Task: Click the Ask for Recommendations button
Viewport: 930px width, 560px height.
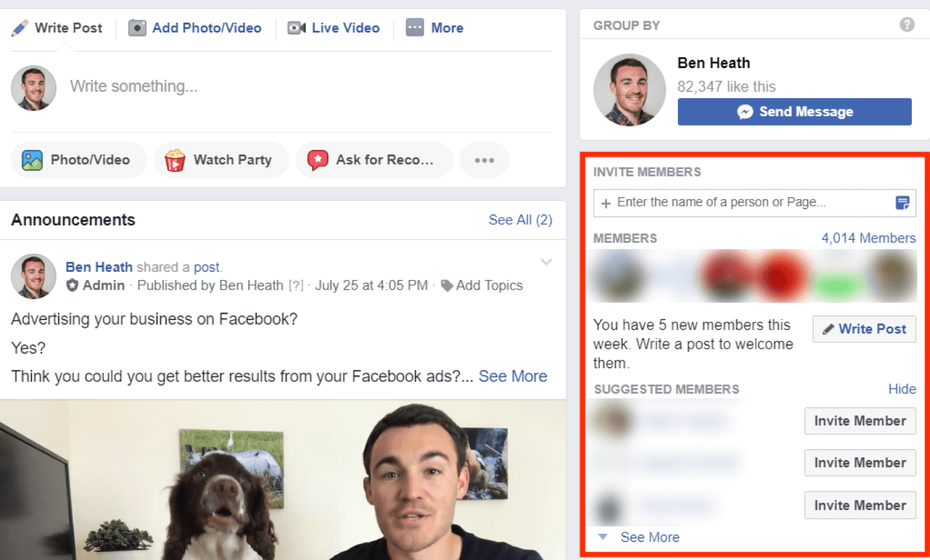Action: click(374, 160)
